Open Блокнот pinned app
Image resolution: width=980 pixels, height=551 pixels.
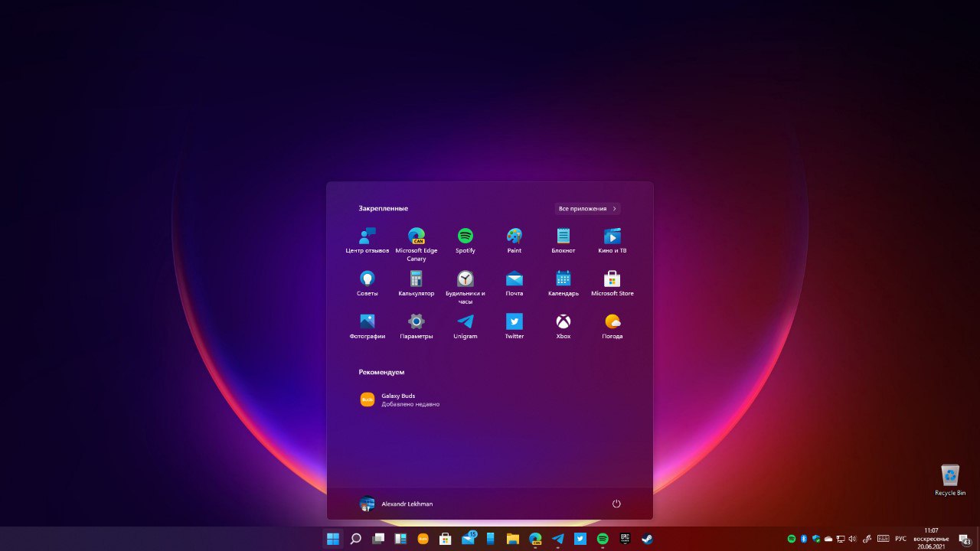pyautogui.click(x=563, y=240)
